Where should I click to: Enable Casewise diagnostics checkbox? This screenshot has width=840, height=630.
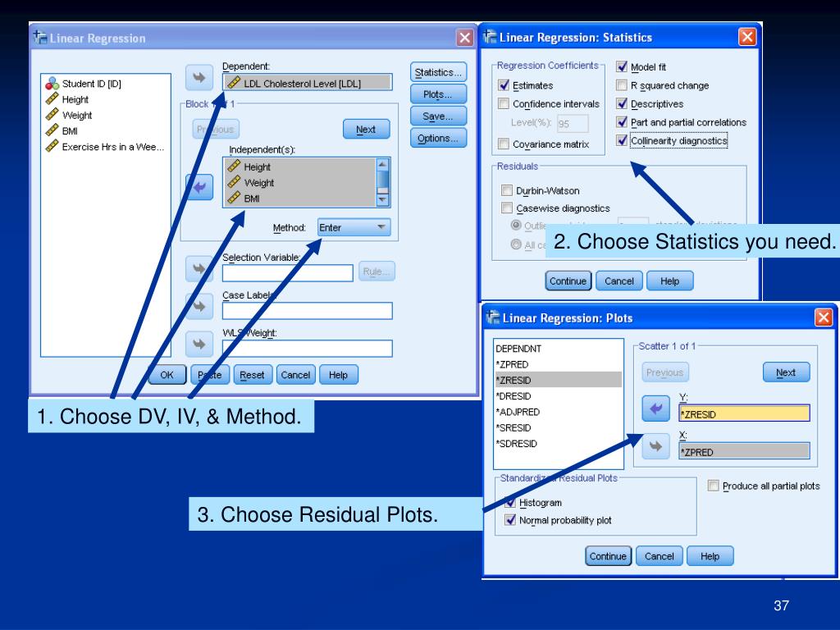pyautogui.click(x=507, y=208)
